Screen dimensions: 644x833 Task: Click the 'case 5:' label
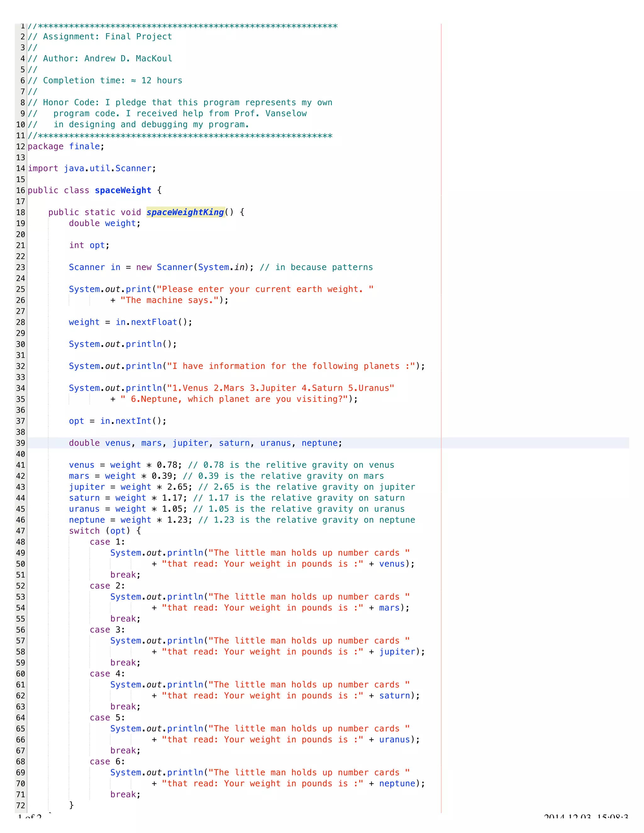107,718
